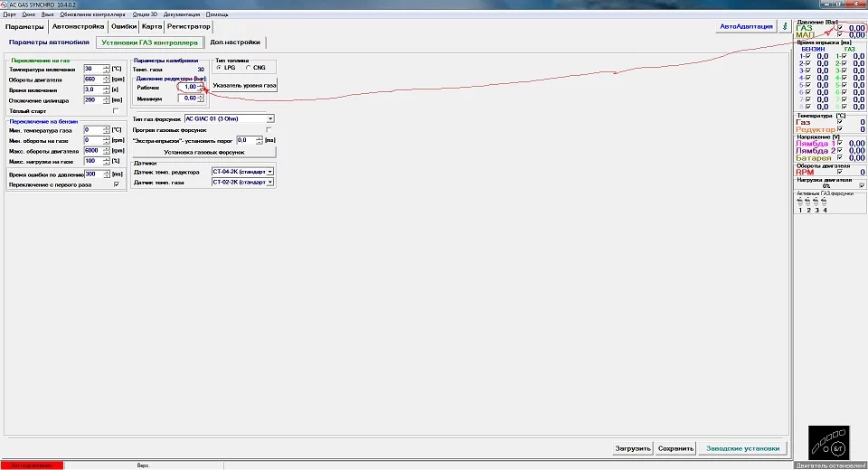Toggle the МАП pressure display checkbox
This screenshot has height=470, width=868.
click(840, 35)
